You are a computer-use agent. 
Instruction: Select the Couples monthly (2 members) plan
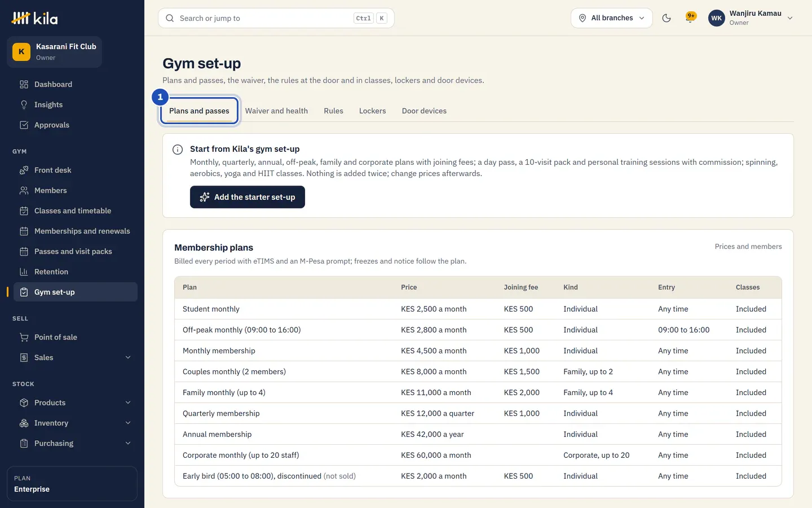click(x=234, y=371)
